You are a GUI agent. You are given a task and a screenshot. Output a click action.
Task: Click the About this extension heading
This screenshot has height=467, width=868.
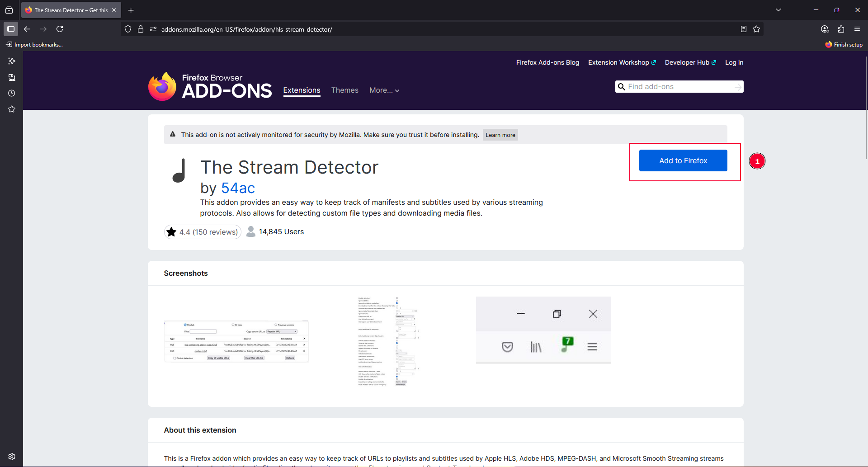[x=200, y=430]
